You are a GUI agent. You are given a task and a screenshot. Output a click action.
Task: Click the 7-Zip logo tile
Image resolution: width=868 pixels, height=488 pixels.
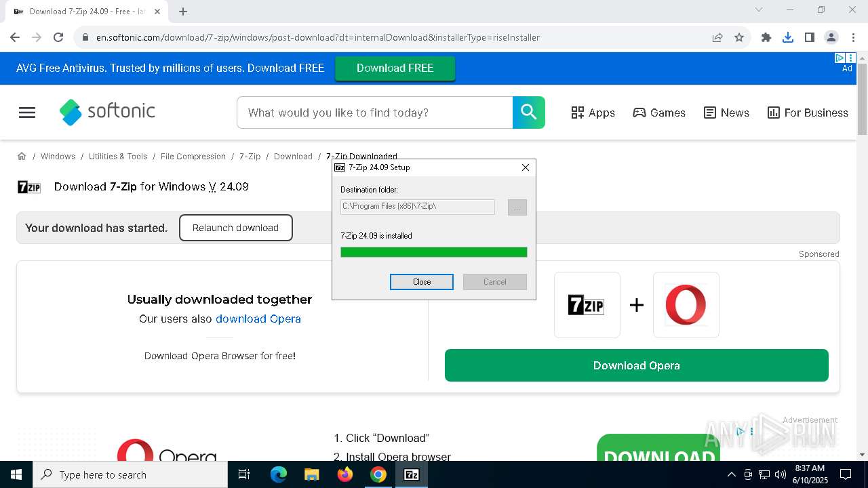tap(587, 305)
